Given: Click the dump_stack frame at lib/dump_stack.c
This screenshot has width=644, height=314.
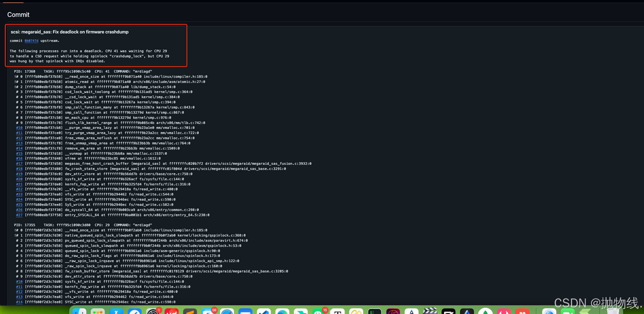Looking at the screenshot, I should point(95,87).
